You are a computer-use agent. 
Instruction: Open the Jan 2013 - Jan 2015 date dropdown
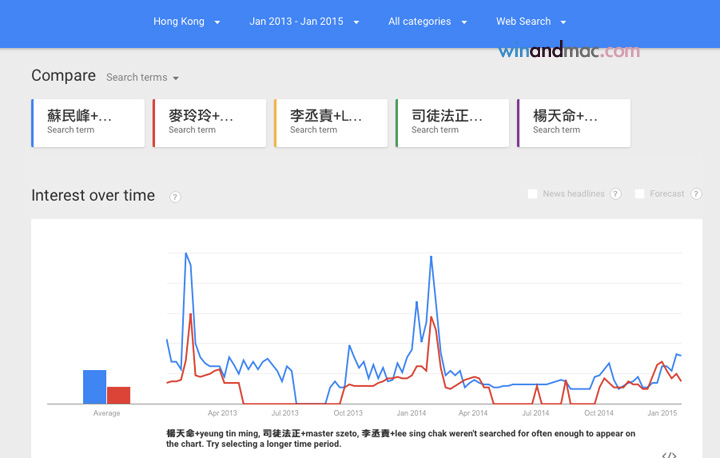pyautogui.click(x=304, y=21)
